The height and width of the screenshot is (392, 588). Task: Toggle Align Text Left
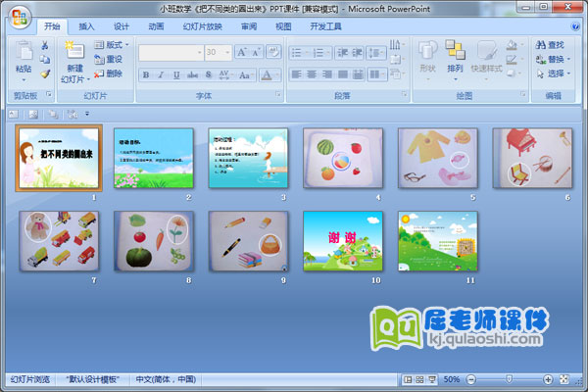click(x=296, y=74)
